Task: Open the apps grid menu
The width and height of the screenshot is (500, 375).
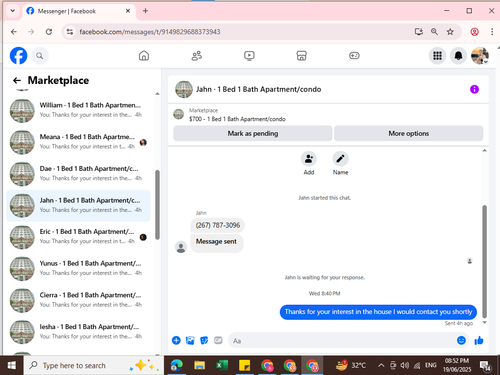Action: click(437, 56)
